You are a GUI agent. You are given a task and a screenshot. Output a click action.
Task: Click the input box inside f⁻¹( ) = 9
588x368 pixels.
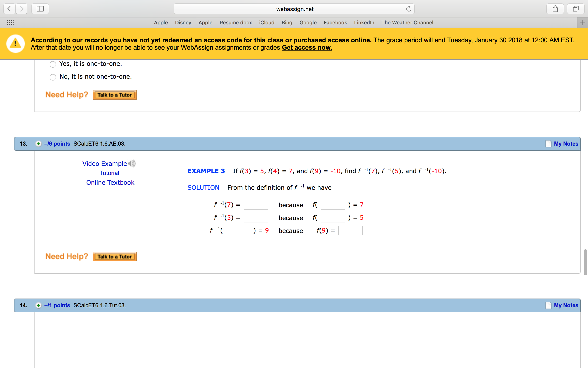click(238, 230)
